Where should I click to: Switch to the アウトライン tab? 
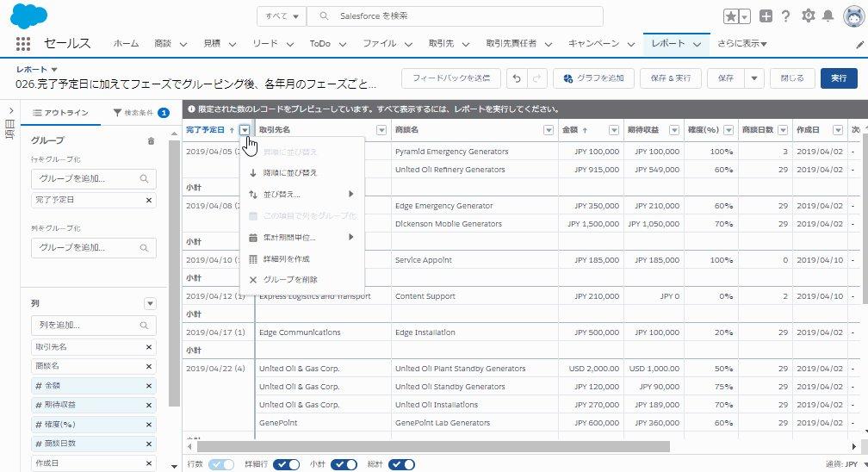pyautogui.click(x=61, y=113)
